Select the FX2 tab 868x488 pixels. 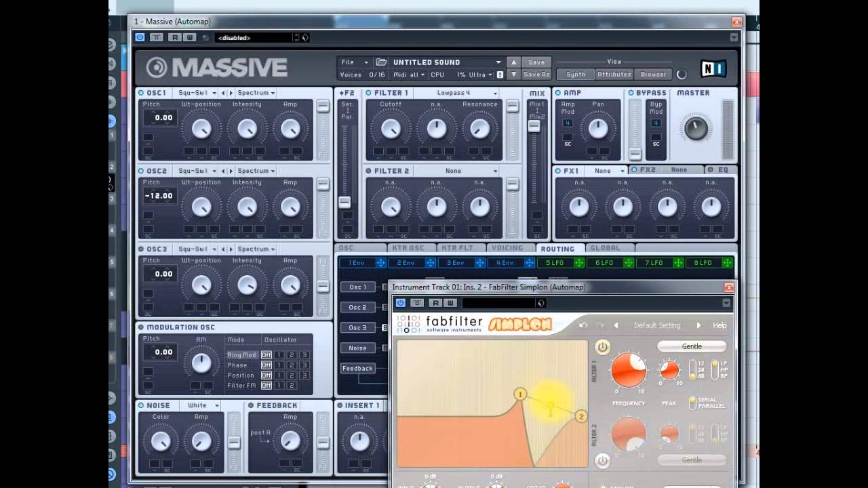tap(665, 170)
